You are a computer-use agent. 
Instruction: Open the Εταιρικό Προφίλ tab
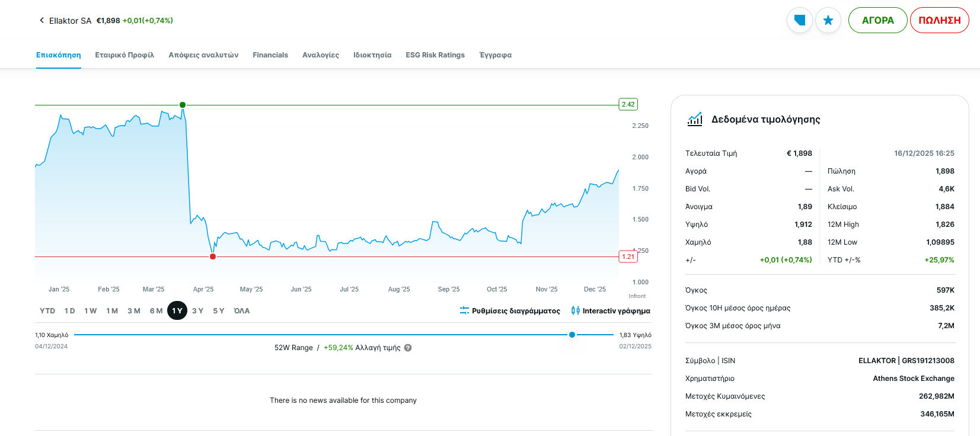125,55
